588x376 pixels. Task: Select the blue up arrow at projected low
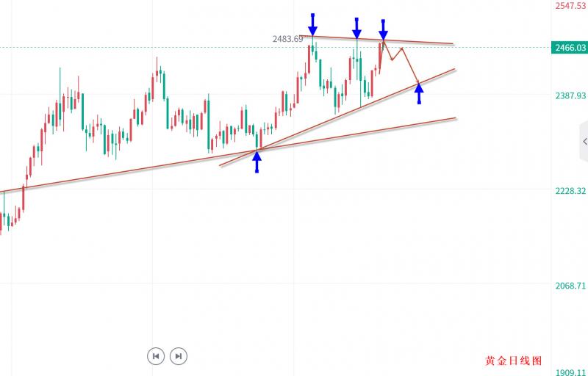[x=419, y=93]
